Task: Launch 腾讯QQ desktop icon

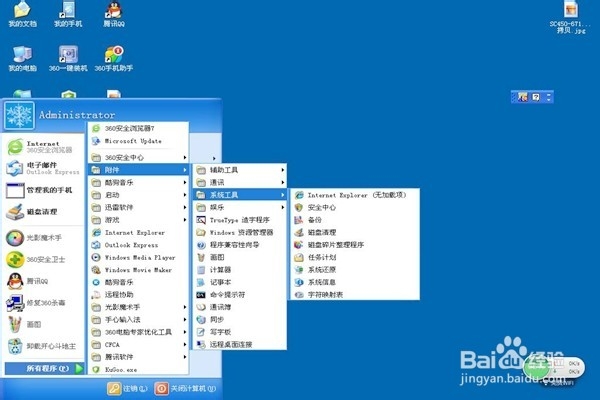Action: click(114, 14)
